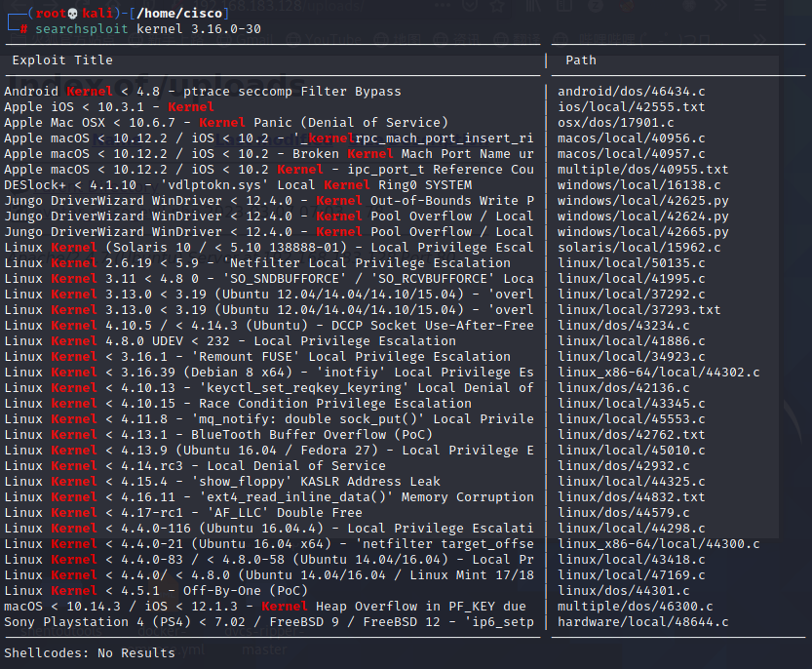Screen dimensions: 812x669
Task: Select the 'AF_LLC' Double Free title
Action: (x=183, y=513)
